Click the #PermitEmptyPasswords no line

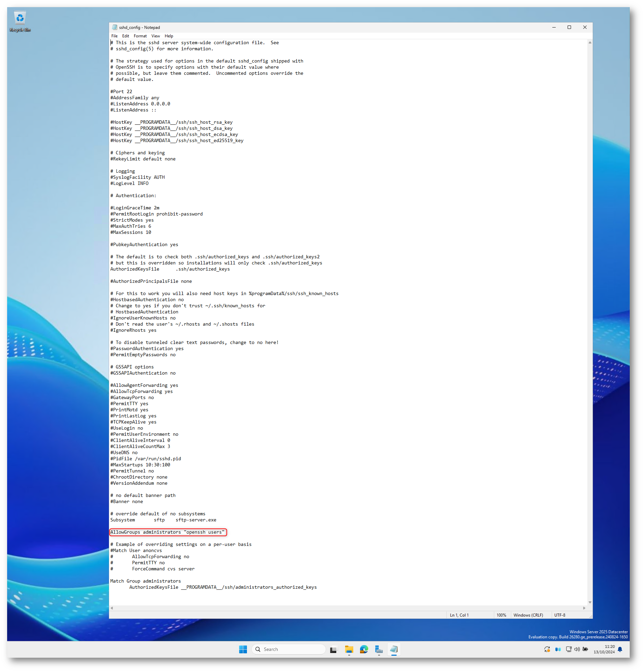coord(143,355)
